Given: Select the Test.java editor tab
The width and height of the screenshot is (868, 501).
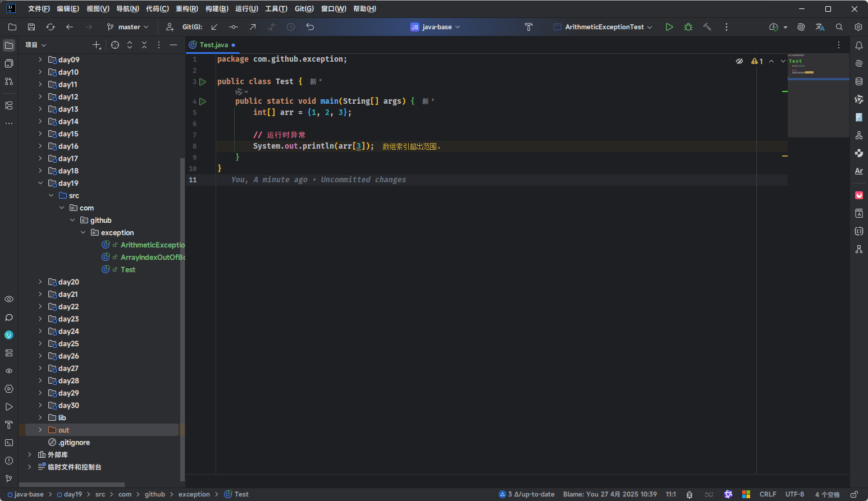Looking at the screenshot, I should 213,45.
